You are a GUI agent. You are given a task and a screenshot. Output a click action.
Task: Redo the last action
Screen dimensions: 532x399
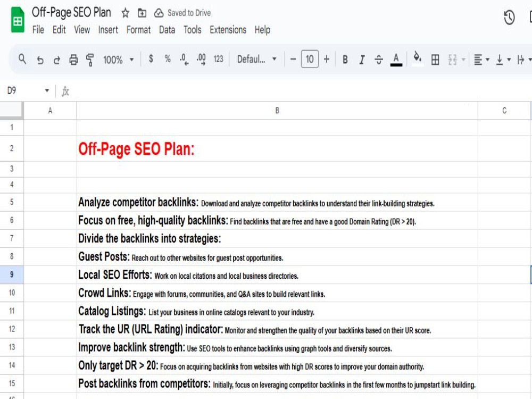click(57, 60)
